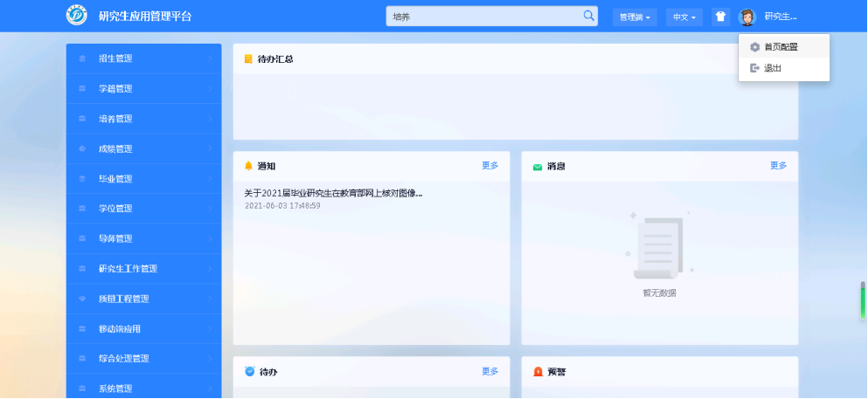This screenshot has width=868, height=399.
Task: Open the theme shirt icon
Action: click(x=720, y=17)
